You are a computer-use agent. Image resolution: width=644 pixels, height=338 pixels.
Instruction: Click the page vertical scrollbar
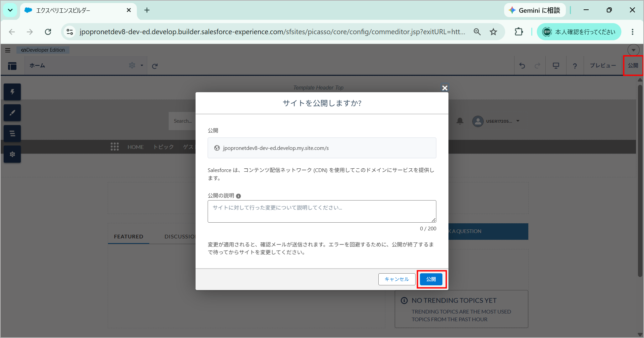pyautogui.click(x=640, y=181)
